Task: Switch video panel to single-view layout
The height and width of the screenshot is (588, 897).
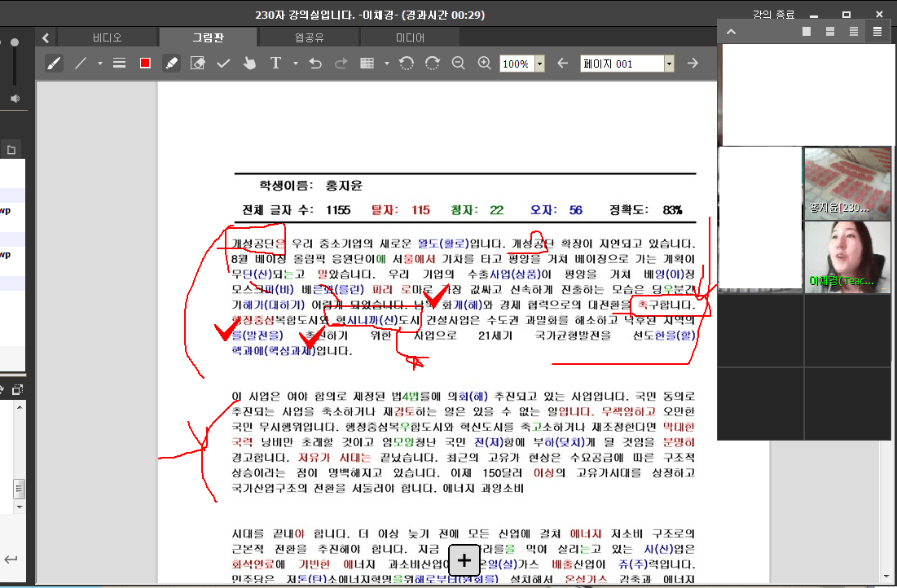Action: pos(807,32)
